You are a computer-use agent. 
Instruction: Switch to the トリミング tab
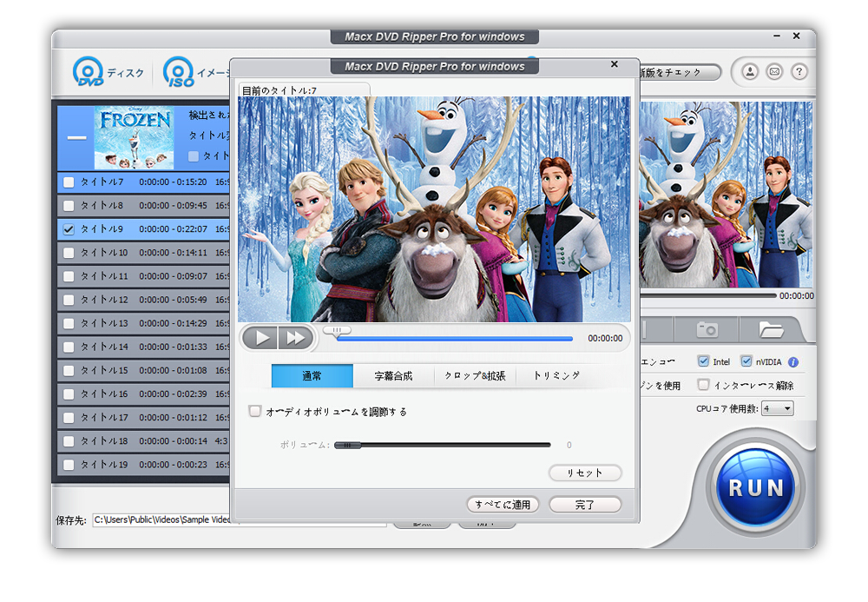[556, 376]
